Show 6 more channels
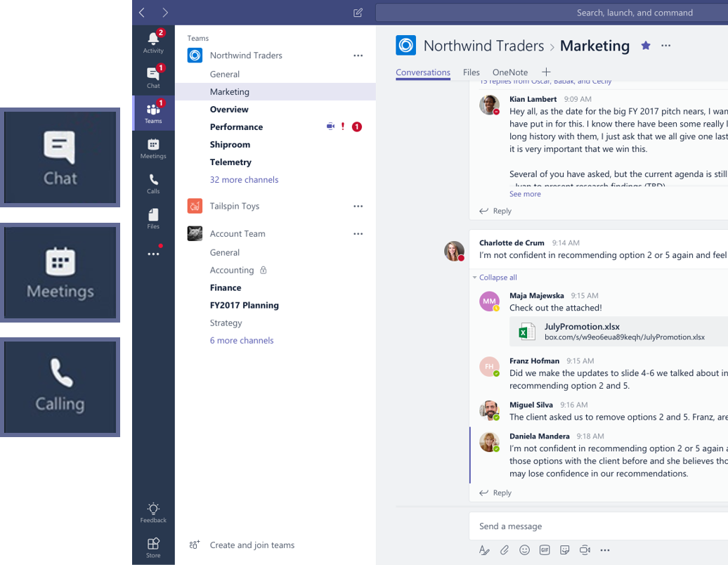 242,340
